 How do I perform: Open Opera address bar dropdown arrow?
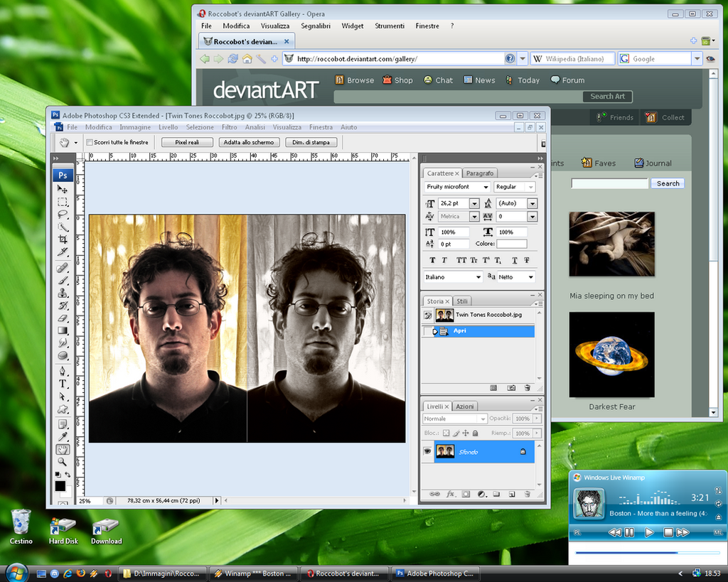coord(523,59)
